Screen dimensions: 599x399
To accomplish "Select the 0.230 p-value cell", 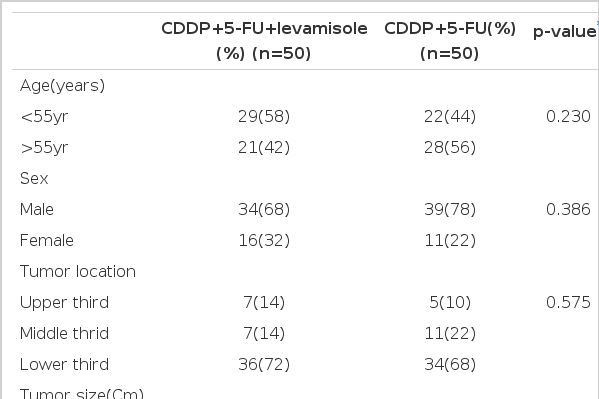I will click(568, 117).
